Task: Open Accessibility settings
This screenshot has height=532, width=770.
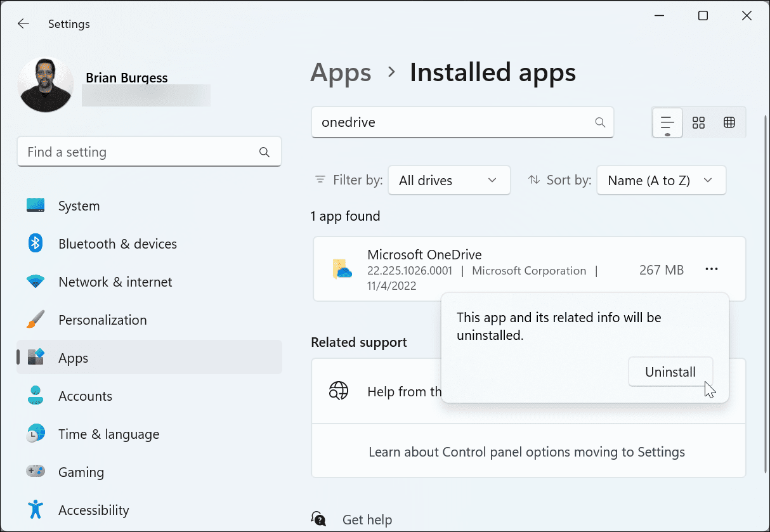Action: click(36, 510)
